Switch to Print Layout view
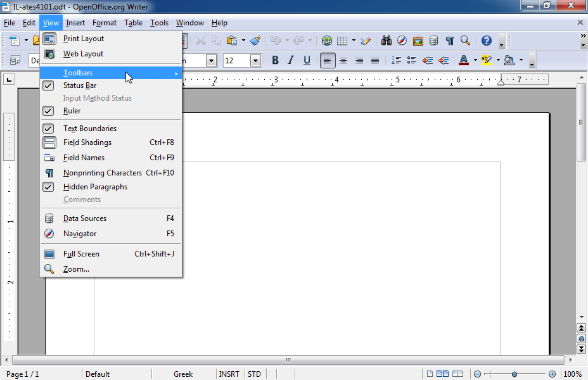 pyautogui.click(x=111, y=39)
